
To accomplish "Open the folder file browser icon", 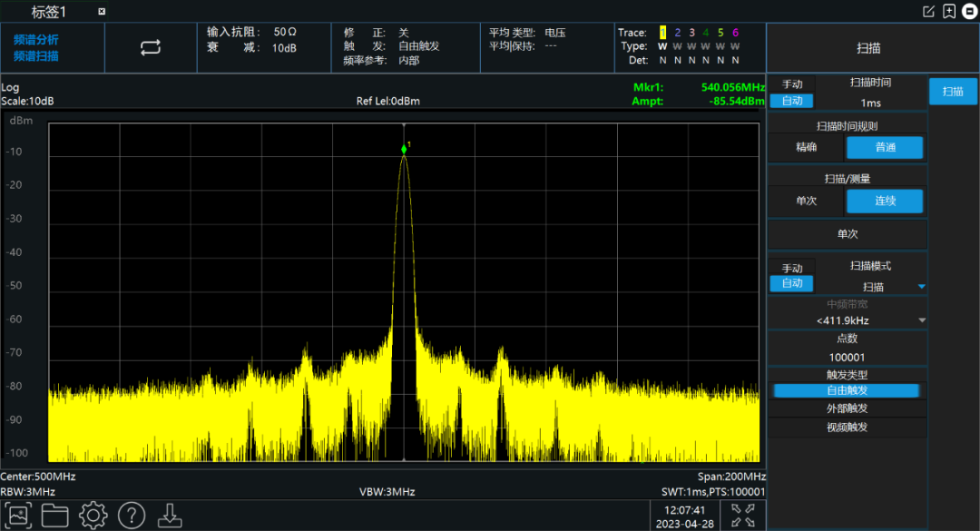I will coord(55,516).
